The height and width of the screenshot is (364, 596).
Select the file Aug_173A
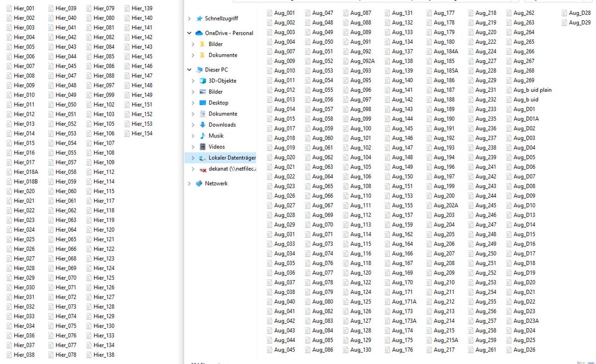[404, 321]
